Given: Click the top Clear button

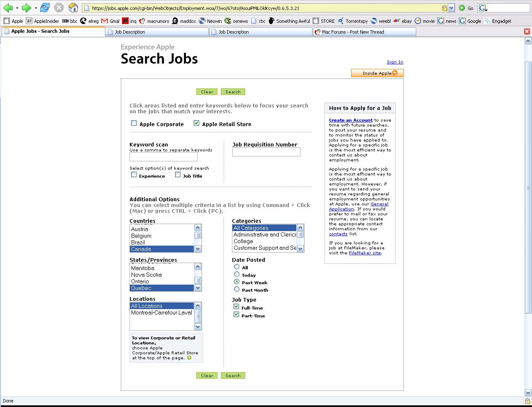Looking at the screenshot, I should pos(207,92).
